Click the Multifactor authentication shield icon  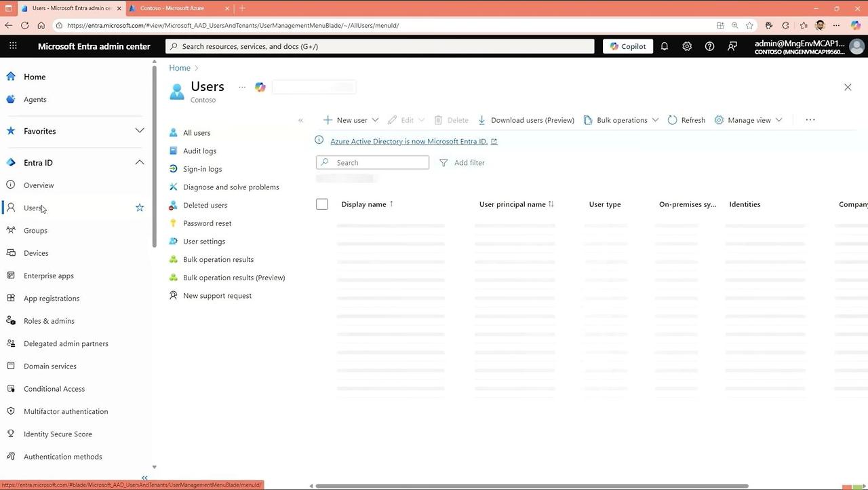click(11, 411)
